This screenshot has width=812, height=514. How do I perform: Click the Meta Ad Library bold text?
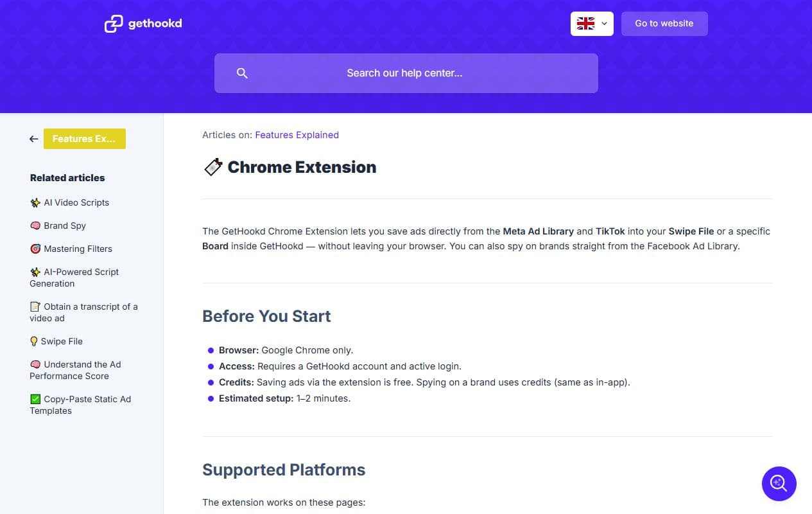539,231
